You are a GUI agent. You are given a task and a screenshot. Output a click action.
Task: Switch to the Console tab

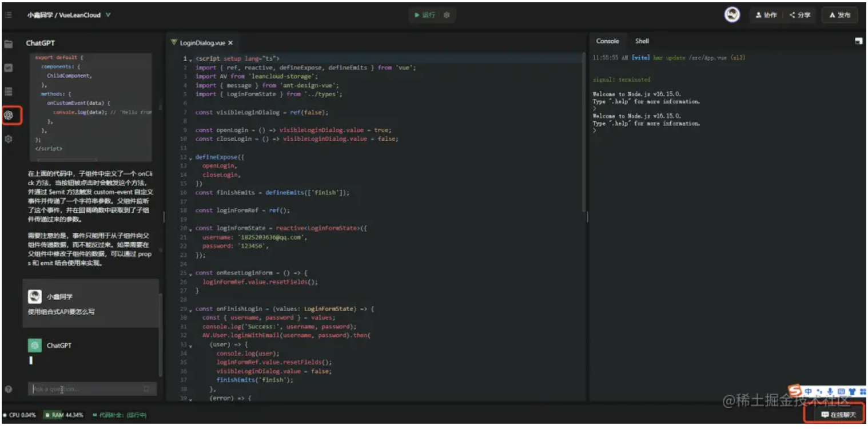coord(607,41)
